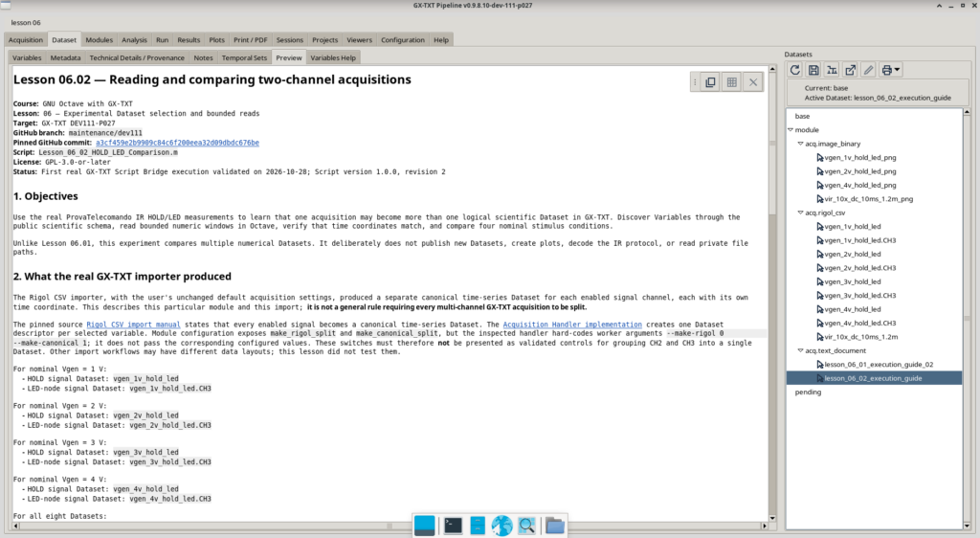Click the three-dot handle on preview toolbar

coord(695,82)
